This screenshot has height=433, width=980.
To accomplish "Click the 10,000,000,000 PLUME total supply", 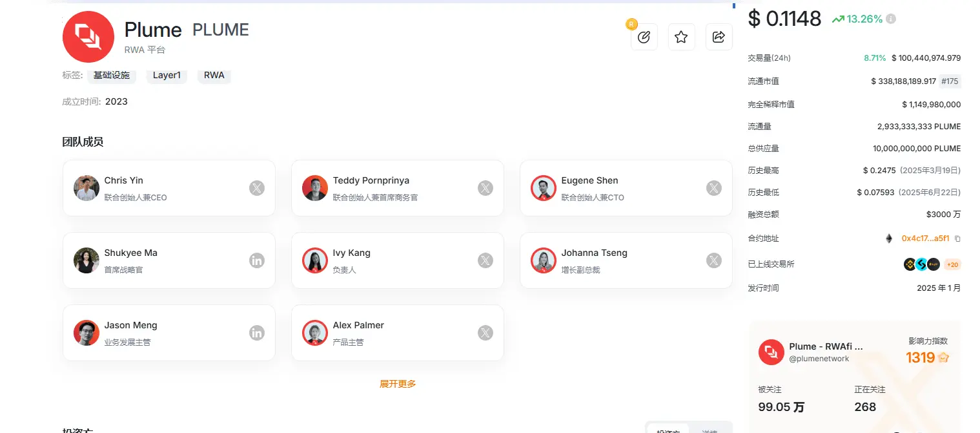I will click(917, 149).
